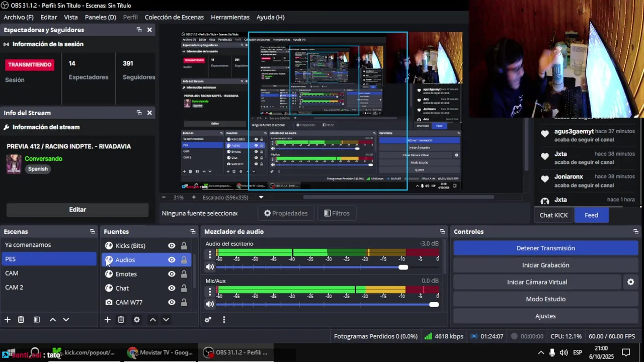Mute Audio del escritorio speaker icon
Screen dimensions: 644x362
tap(210, 267)
